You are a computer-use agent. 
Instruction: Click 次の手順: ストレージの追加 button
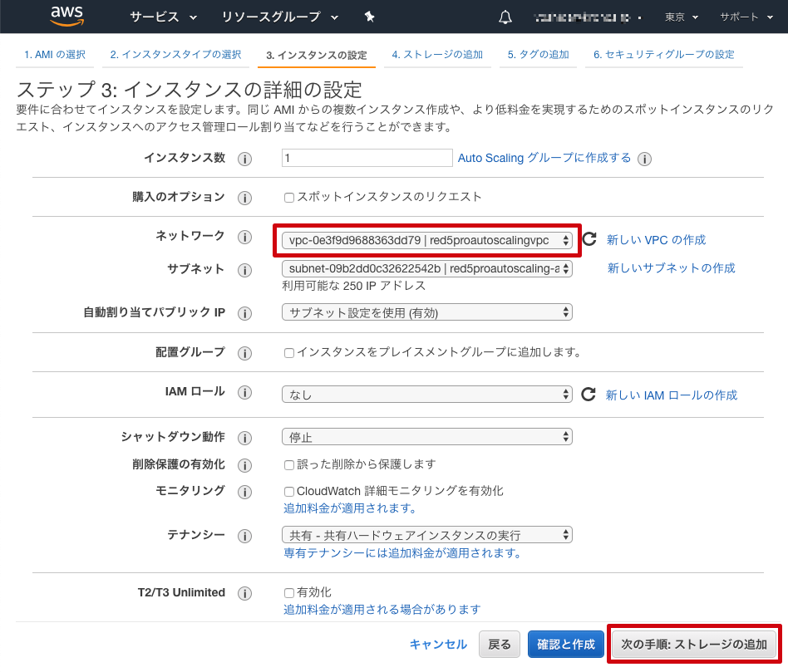point(694,645)
